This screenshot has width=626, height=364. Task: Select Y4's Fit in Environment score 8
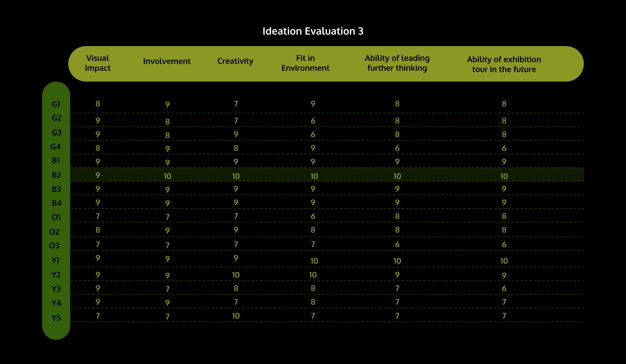click(313, 302)
